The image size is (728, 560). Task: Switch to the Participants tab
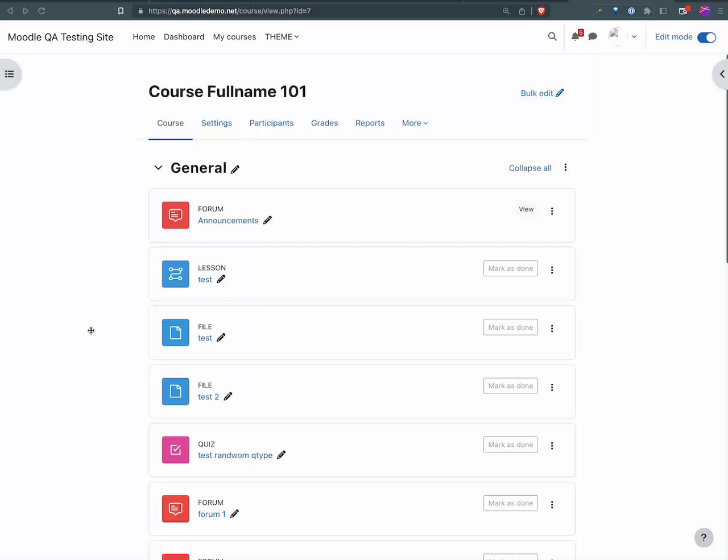tap(271, 123)
